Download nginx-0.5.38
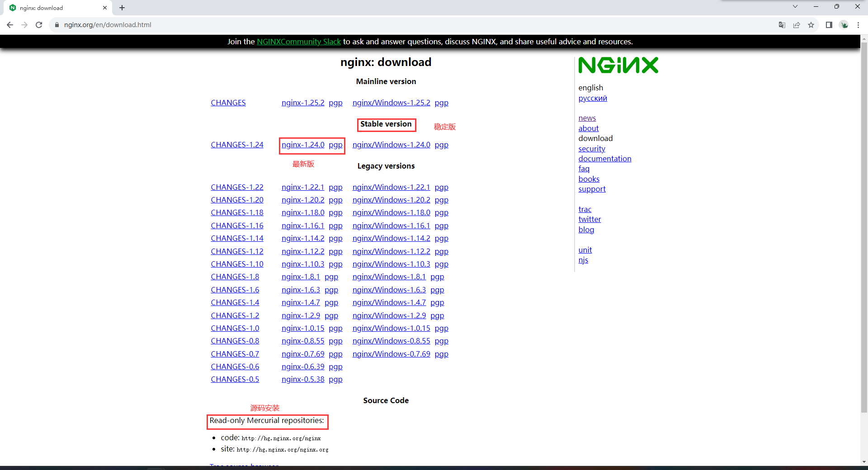 (303, 379)
